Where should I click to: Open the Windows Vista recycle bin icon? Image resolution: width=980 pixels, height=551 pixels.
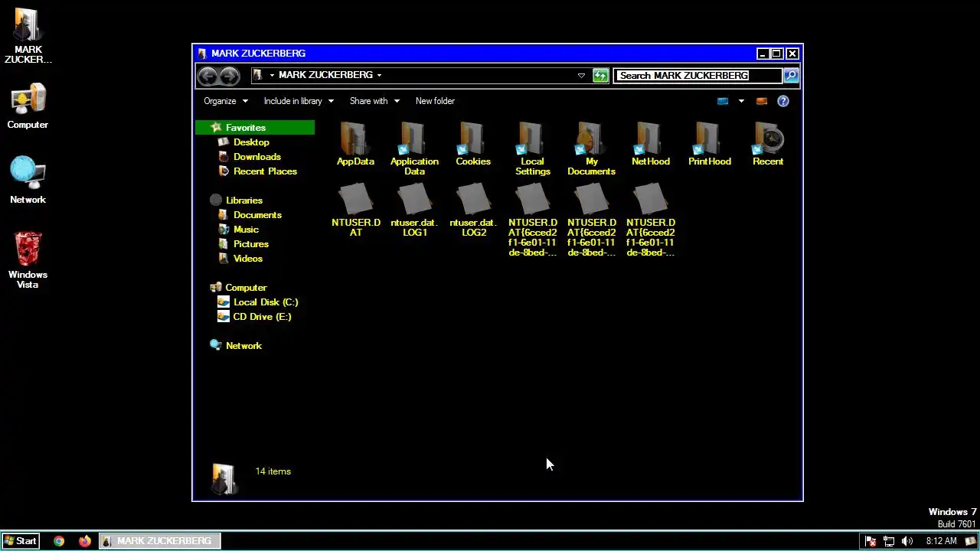point(28,260)
